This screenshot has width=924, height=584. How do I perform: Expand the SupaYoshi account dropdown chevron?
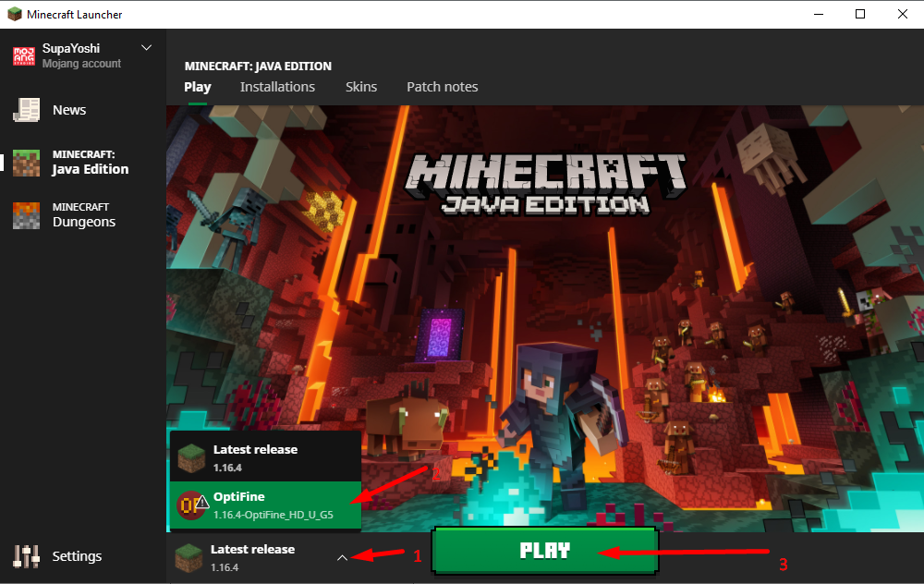[147, 48]
